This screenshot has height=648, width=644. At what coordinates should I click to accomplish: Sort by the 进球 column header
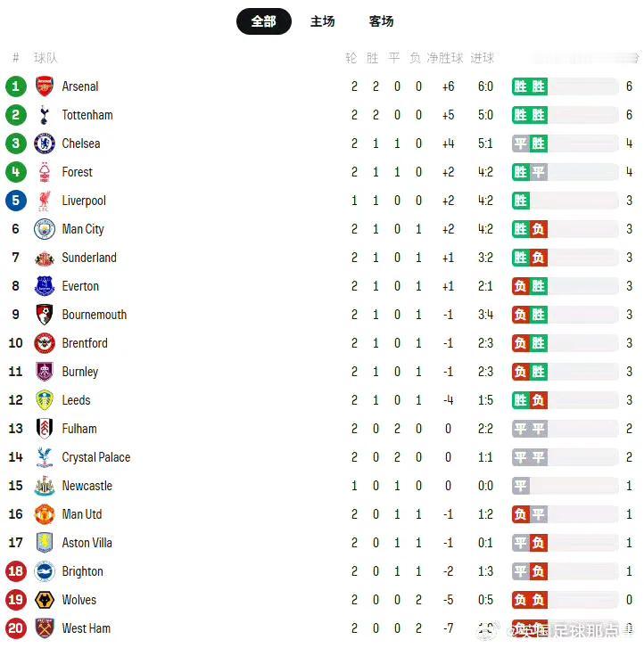(x=483, y=58)
